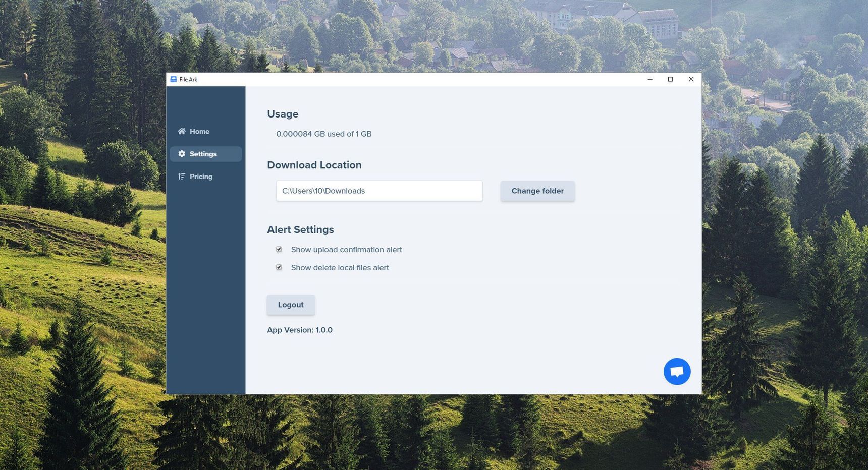868x470 pixels.
Task: Click the Logout button
Action: tap(291, 305)
